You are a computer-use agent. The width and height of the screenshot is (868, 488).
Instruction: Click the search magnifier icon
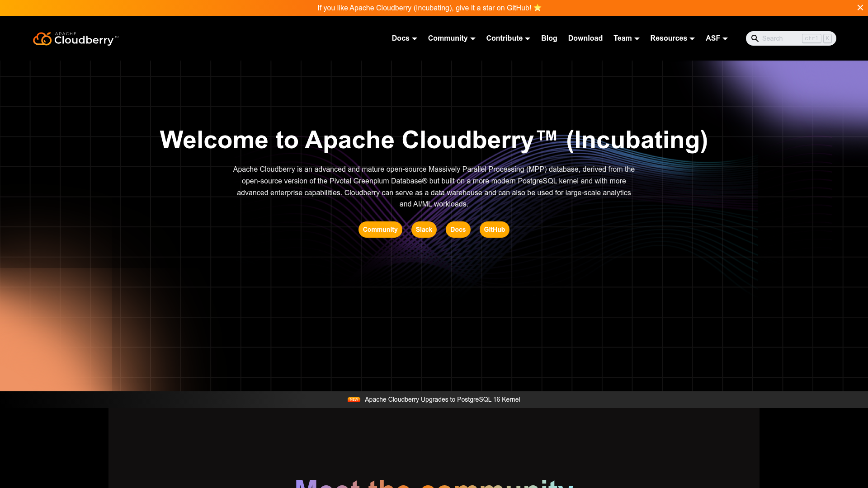tap(755, 38)
